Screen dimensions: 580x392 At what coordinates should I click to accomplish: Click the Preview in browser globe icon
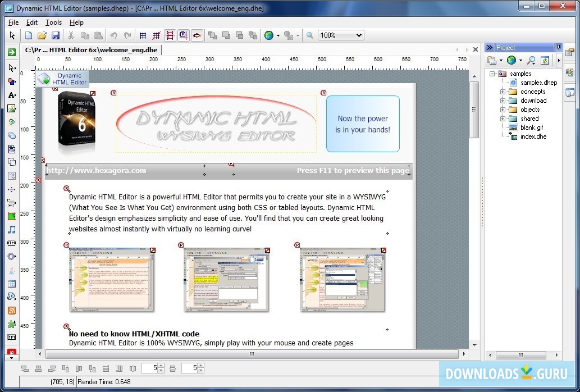[x=269, y=35]
